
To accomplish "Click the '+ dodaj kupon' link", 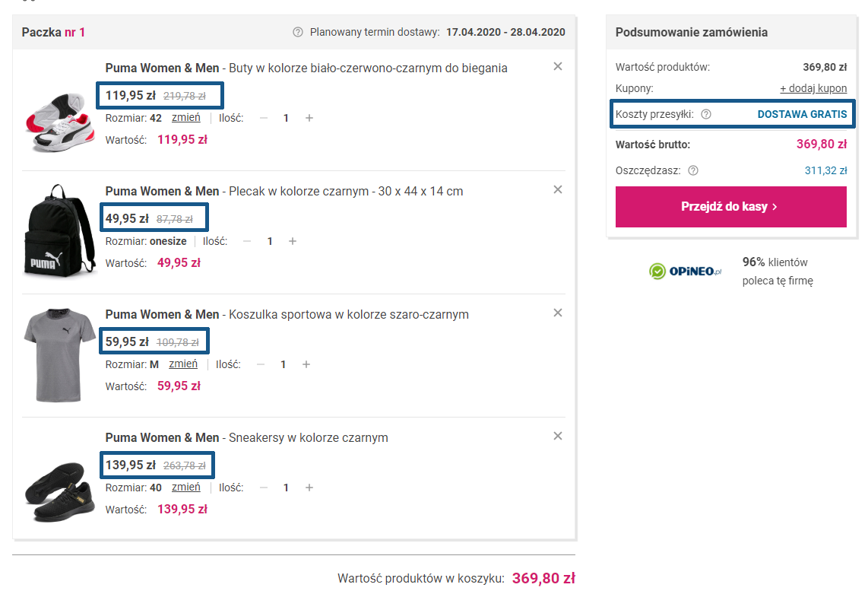I will [x=813, y=88].
